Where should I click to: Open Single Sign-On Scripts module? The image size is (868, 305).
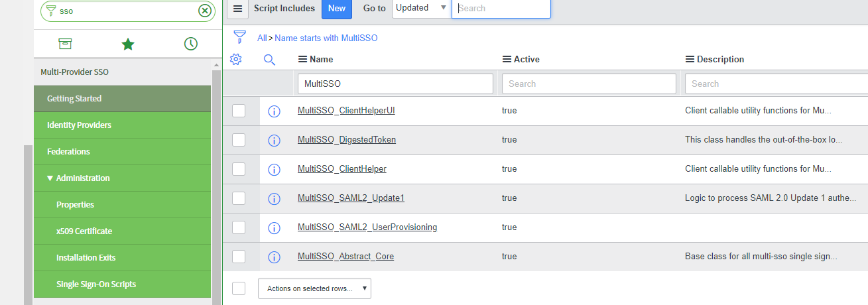(x=122, y=284)
